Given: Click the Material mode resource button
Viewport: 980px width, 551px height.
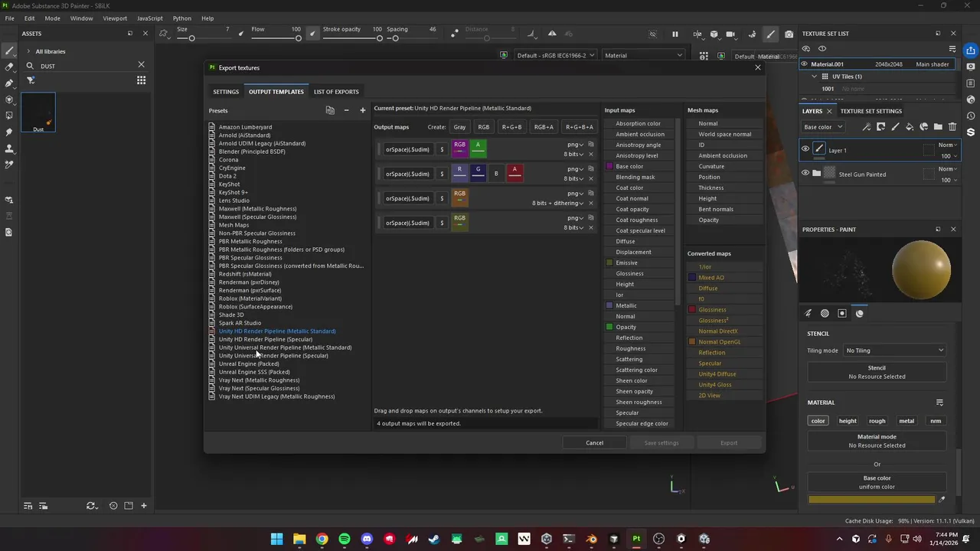Looking at the screenshot, I should (x=877, y=441).
